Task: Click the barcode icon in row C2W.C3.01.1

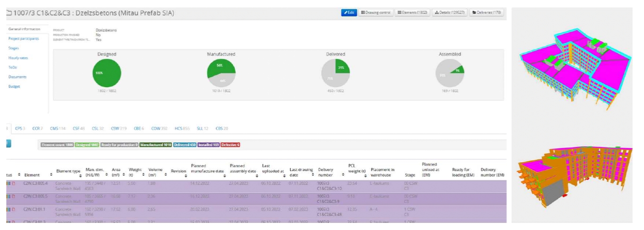Action: [8, 209]
